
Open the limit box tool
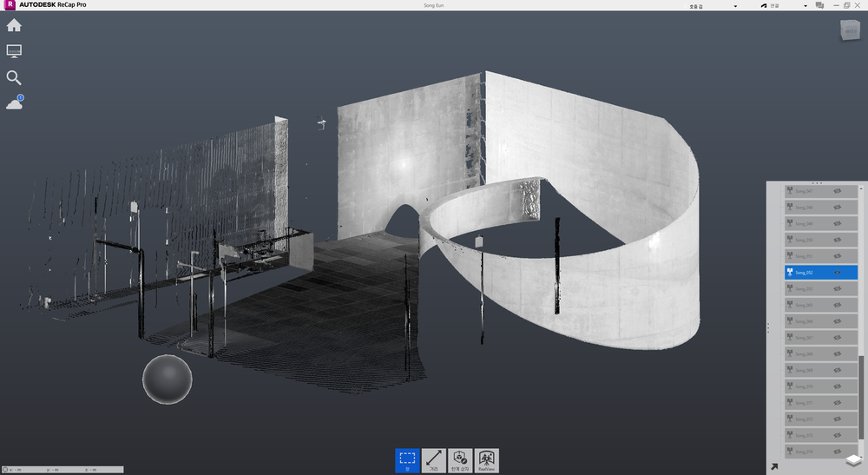460,460
